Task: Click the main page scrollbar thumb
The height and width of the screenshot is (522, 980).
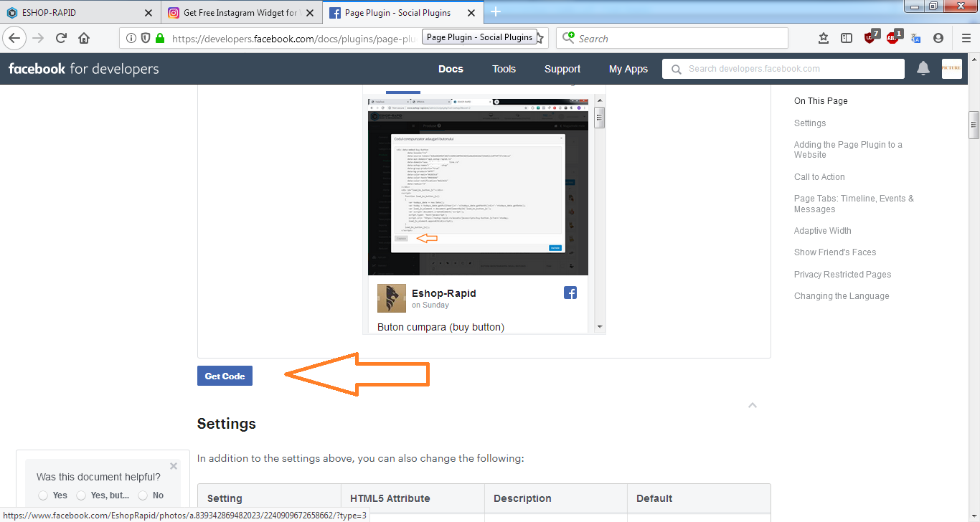Action: pos(974,125)
